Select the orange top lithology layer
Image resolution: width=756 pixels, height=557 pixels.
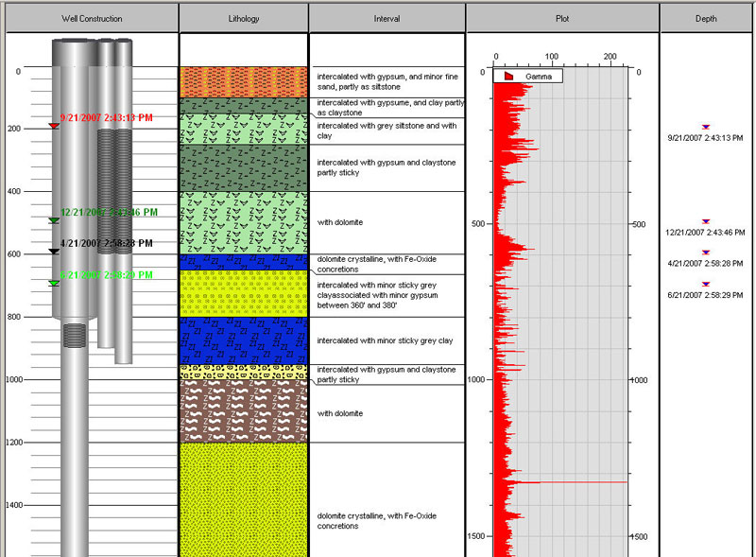pyautogui.click(x=244, y=82)
